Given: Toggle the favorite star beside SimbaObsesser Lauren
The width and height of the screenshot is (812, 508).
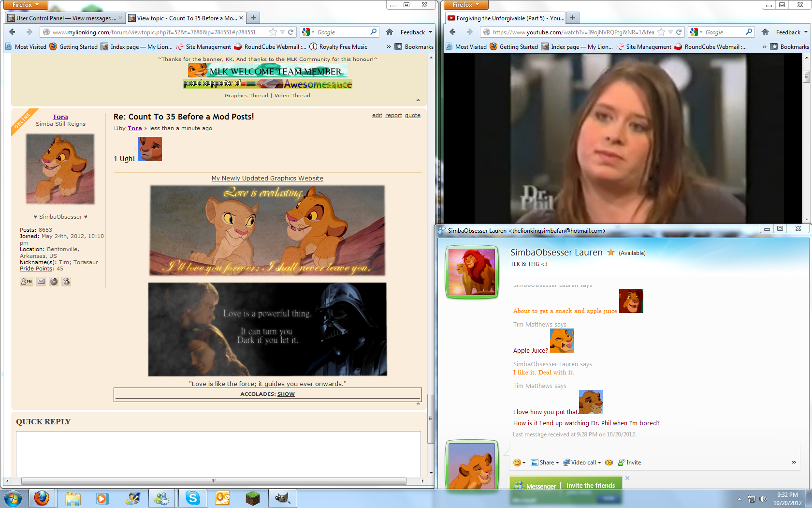Looking at the screenshot, I should point(611,253).
